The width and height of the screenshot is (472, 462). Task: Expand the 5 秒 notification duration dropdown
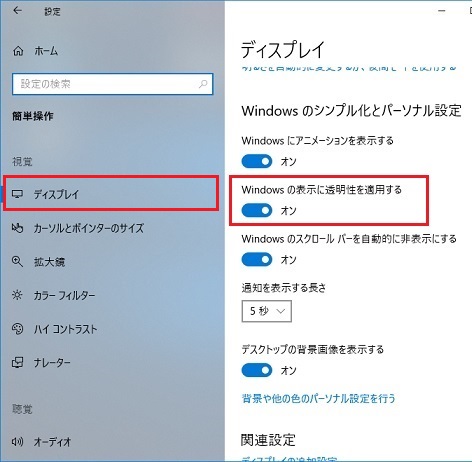[267, 311]
